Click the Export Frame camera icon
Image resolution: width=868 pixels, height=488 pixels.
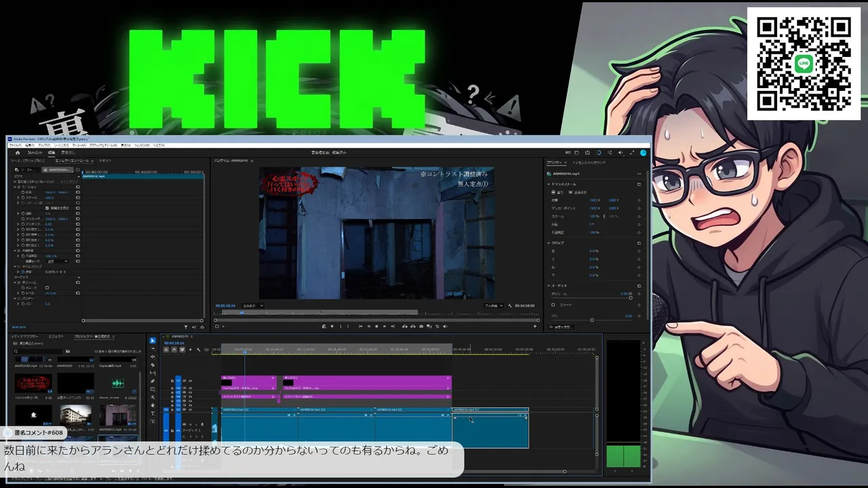point(421,327)
